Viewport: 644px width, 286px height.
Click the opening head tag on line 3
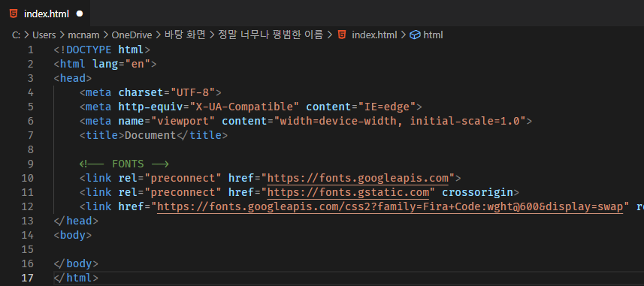[x=73, y=78]
